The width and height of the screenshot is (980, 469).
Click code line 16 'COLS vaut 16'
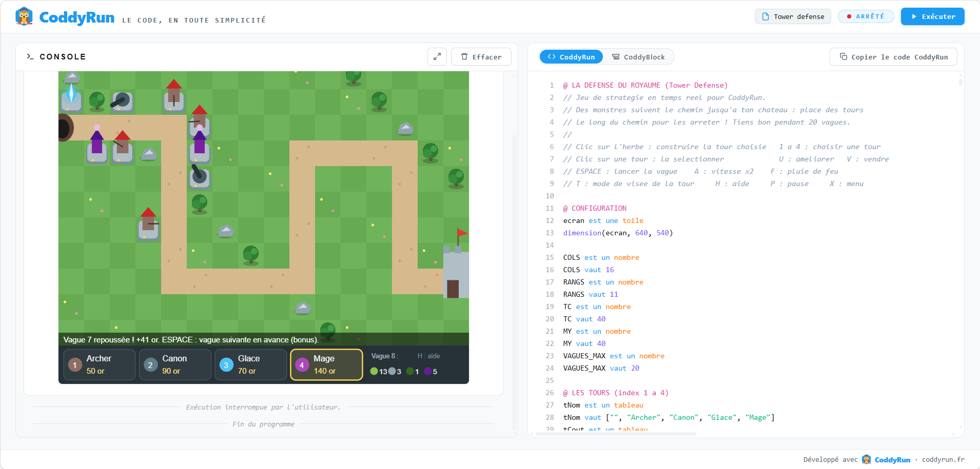click(589, 270)
